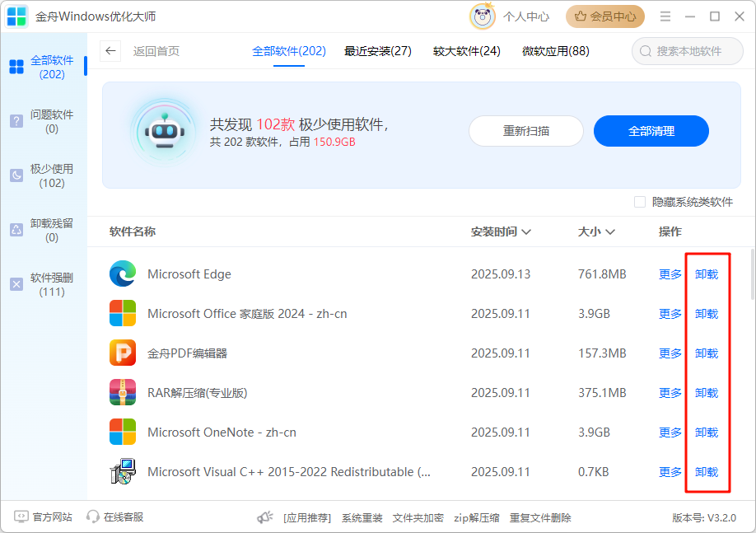Open 会员中心 button
This screenshot has height=533, width=756.
pos(605,16)
